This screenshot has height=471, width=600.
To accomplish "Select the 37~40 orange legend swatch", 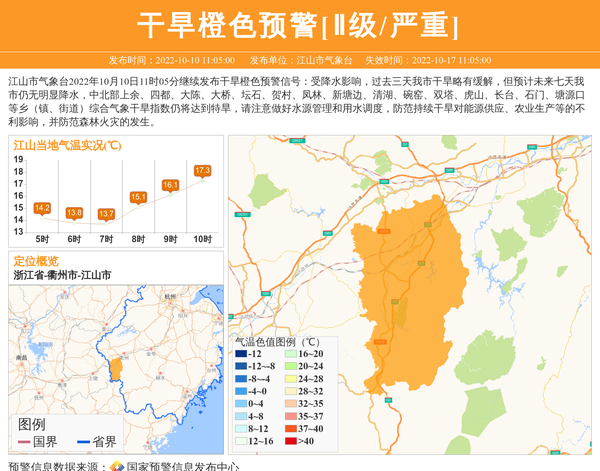I will tap(290, 428).
